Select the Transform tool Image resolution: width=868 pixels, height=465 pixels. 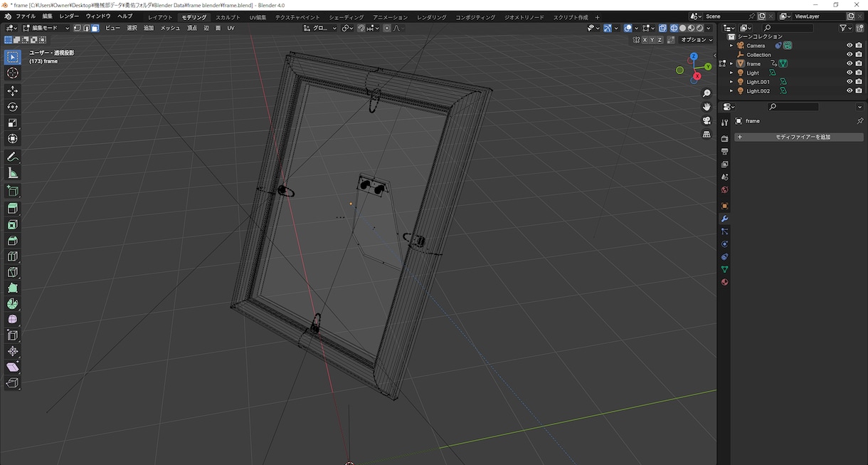click(x=13, y=139)
